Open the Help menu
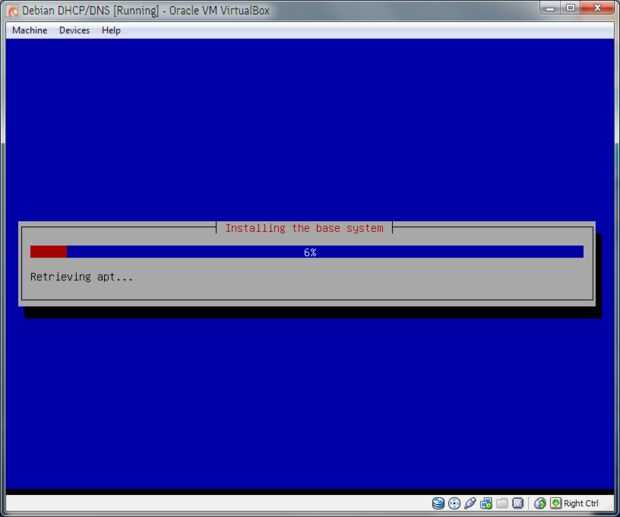The image size is (620, 517). pos(111,30)
